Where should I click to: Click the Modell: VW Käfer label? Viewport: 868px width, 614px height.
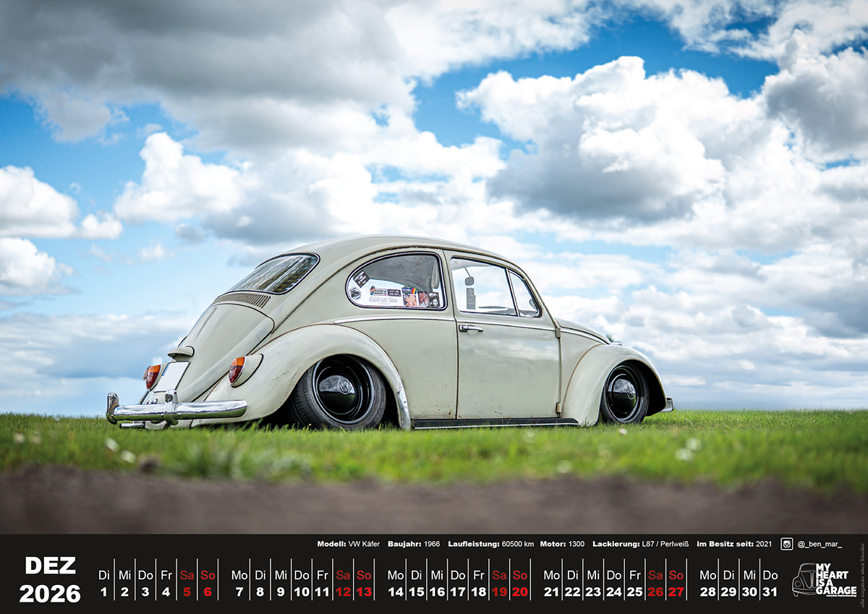[x=348, y=544]
